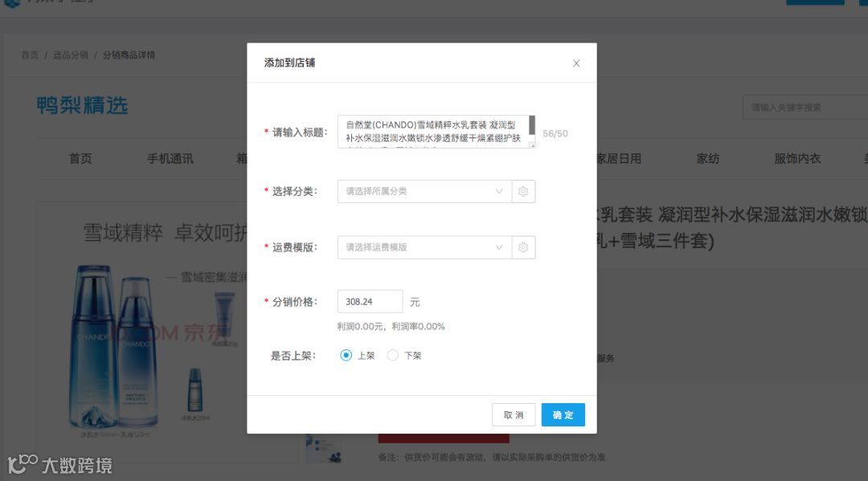Screen dimensions: 868x481
Task: Open the 手机通讯 category tab
Action: (170, 159)
